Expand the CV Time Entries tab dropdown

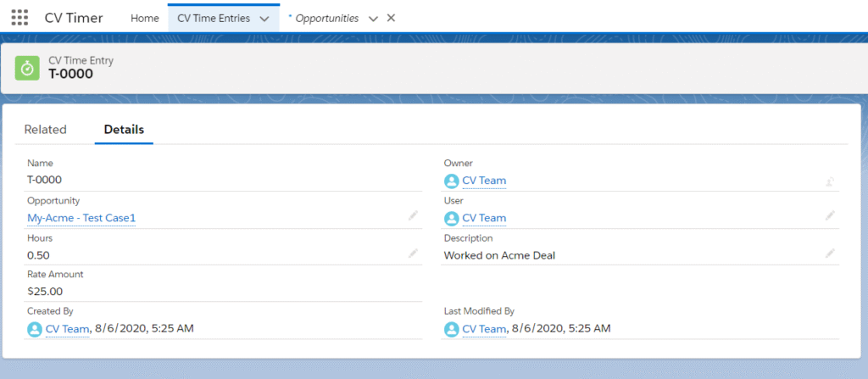pyautogui.click(x=264, y=19)
